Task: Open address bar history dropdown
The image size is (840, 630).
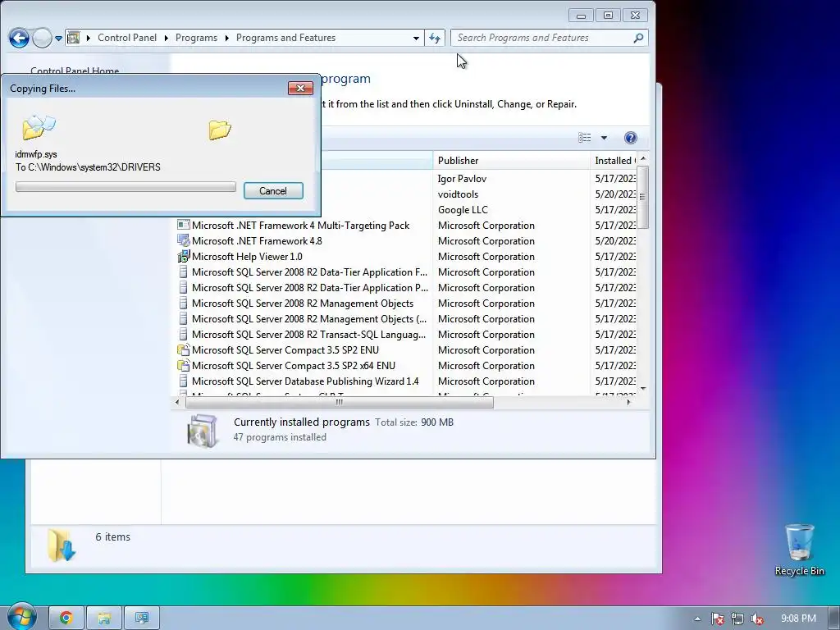Action: point(416,38)
